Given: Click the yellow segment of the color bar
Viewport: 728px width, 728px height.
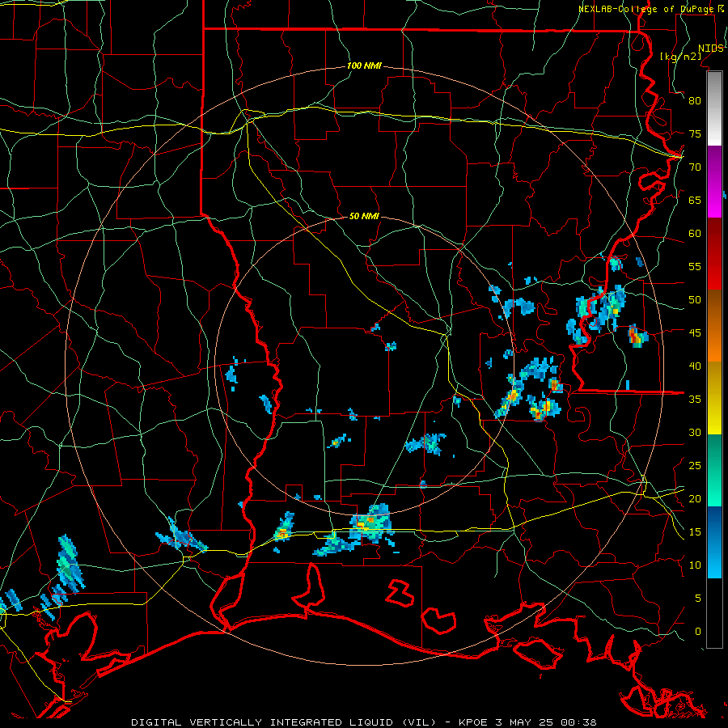Looking at the screenshot, I should 714,398.
